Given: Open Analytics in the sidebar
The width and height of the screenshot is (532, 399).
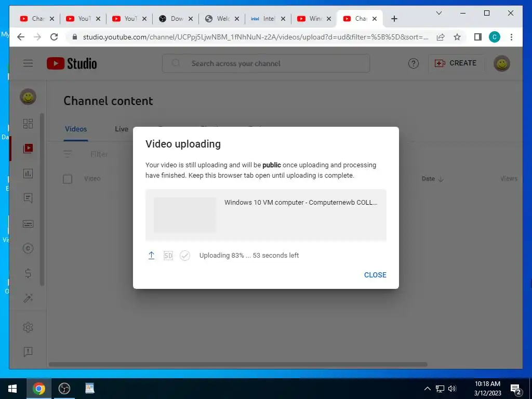Looking at the screenshot, I should pyautogui.click(x=28, y=174).
